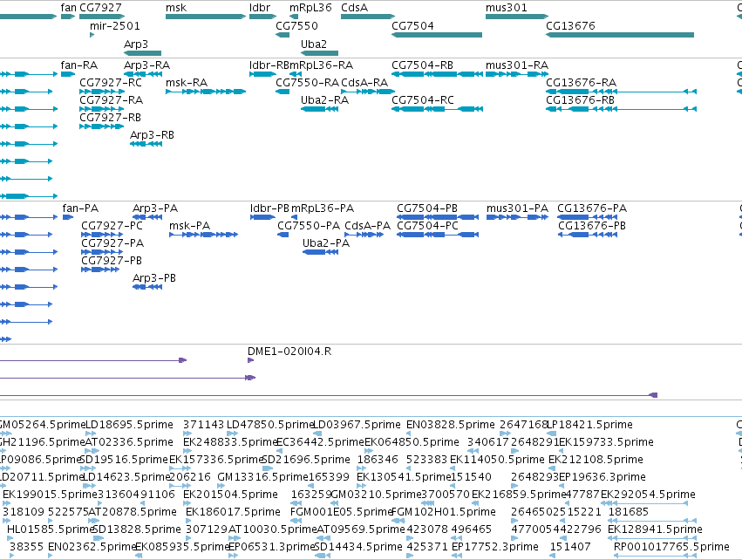The width and height of the screenshot is (742, 560).
Task: Click the CG7550-PA protein label
Action: click(309, 226)
